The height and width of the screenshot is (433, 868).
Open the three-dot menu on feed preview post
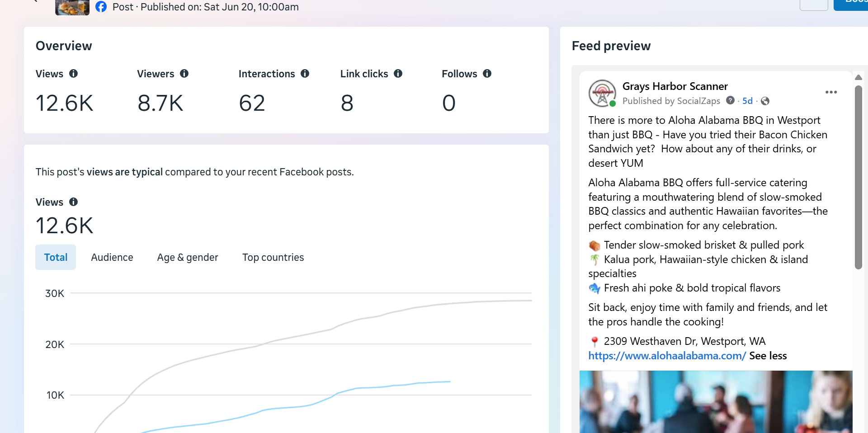(831, 92)
